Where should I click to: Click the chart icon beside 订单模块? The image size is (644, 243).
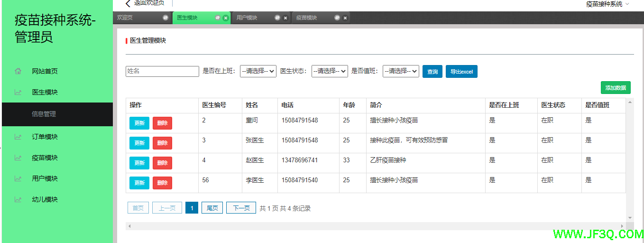[18, 137]
